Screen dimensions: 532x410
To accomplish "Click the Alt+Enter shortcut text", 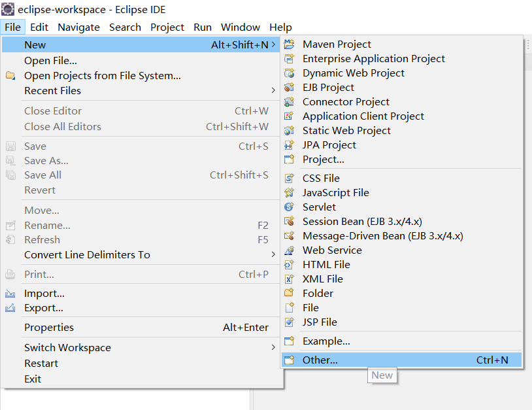I will point(246,327).
